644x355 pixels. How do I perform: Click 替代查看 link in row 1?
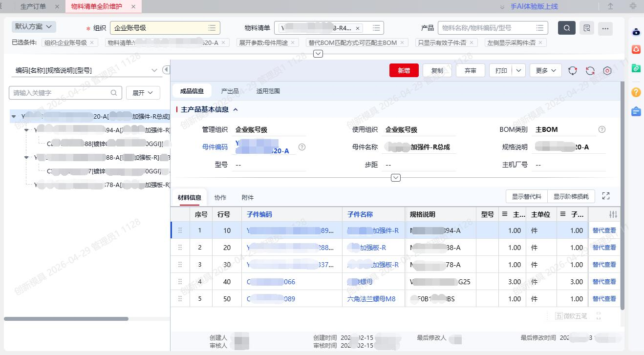604,230
